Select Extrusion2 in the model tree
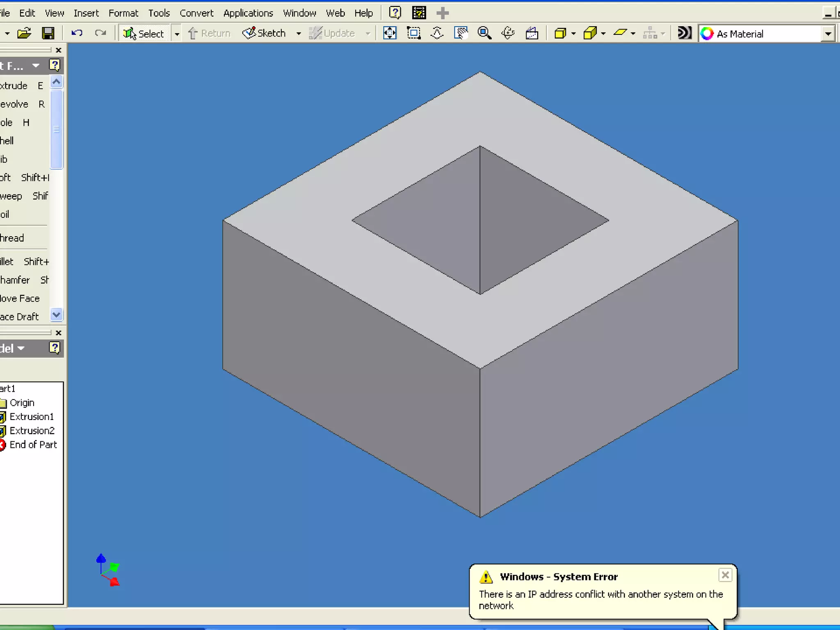 coord(32,431)
